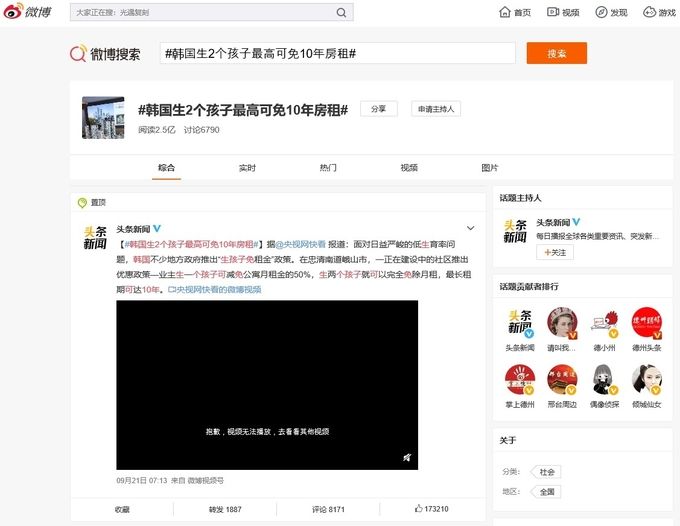Click verified badge next to post author 头条新闻

pyautogui.click(x=157, y=228)
